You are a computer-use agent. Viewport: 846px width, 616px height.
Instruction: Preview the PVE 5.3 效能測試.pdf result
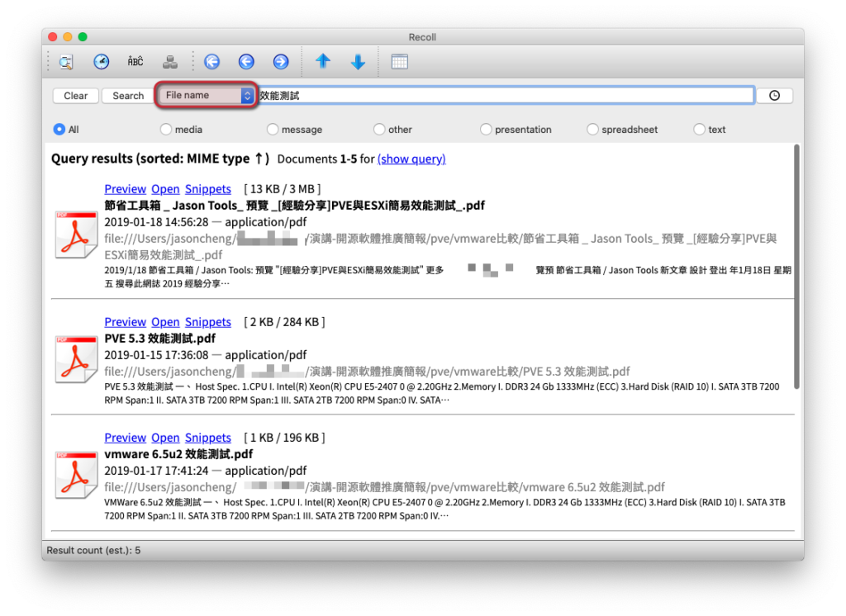[x=126, y=322]
